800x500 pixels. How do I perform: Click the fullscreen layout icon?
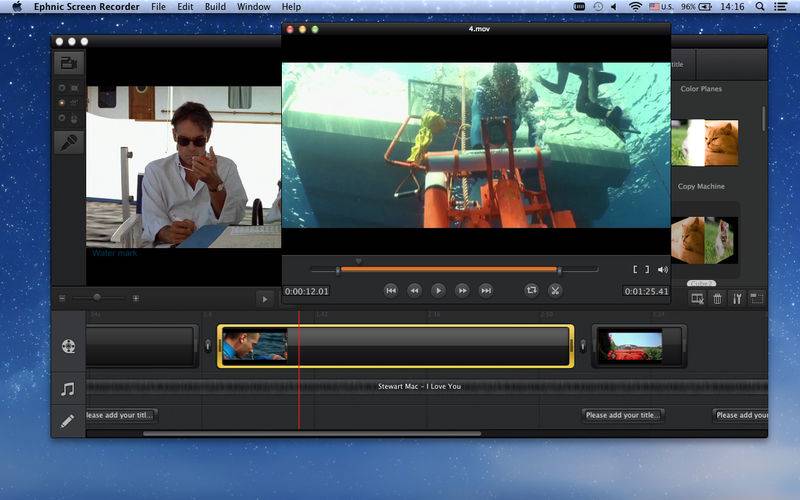point(757,299)
